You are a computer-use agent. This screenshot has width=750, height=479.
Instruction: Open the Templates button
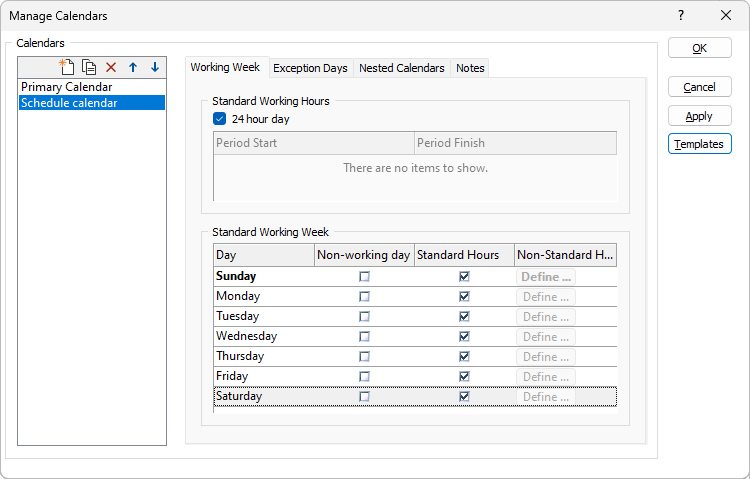700,144
